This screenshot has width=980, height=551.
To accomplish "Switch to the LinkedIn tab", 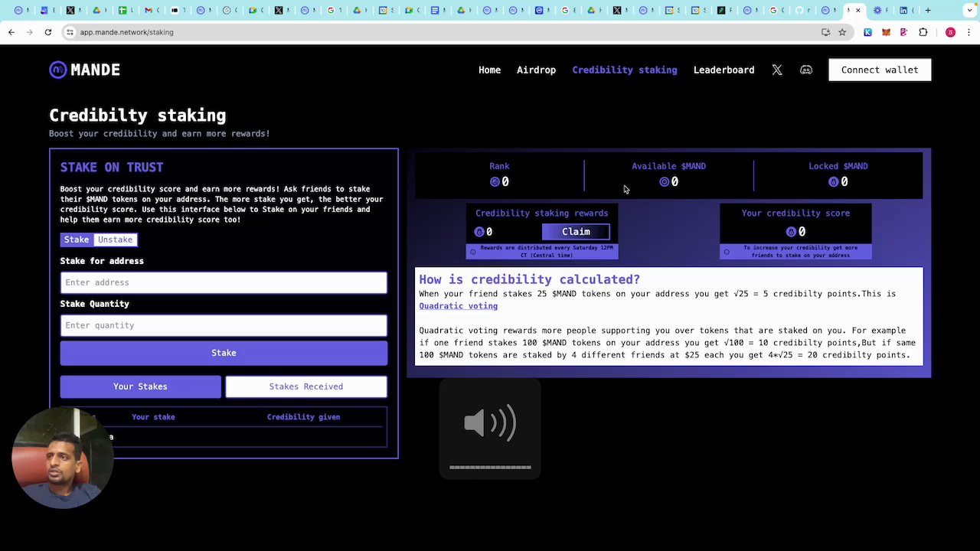I will (908, 11).
